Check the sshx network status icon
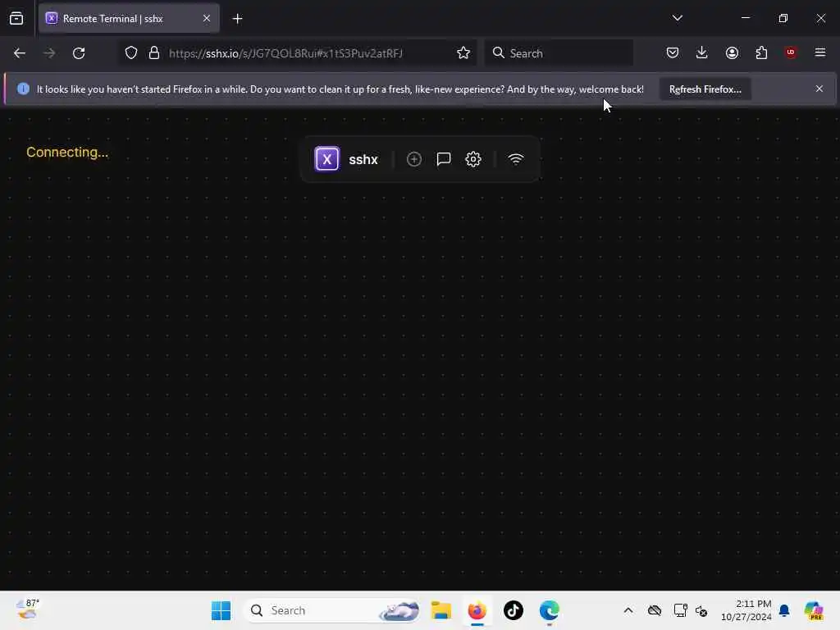 [516, 159]
